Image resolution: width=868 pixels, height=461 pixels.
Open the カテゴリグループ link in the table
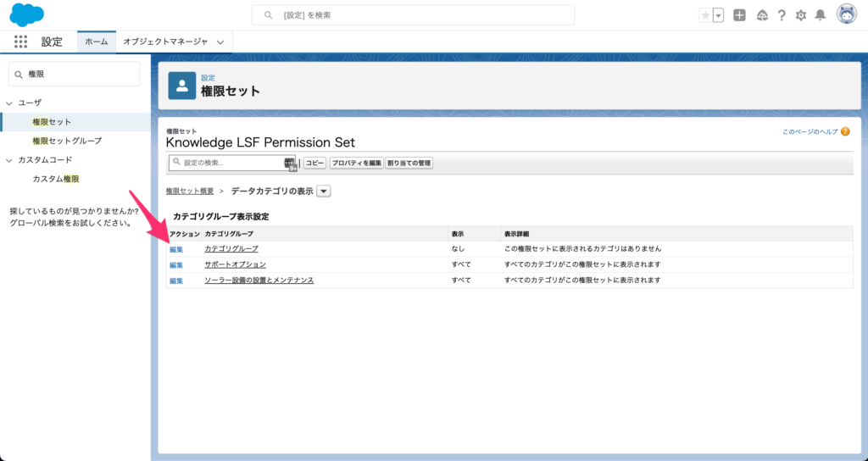231,249
